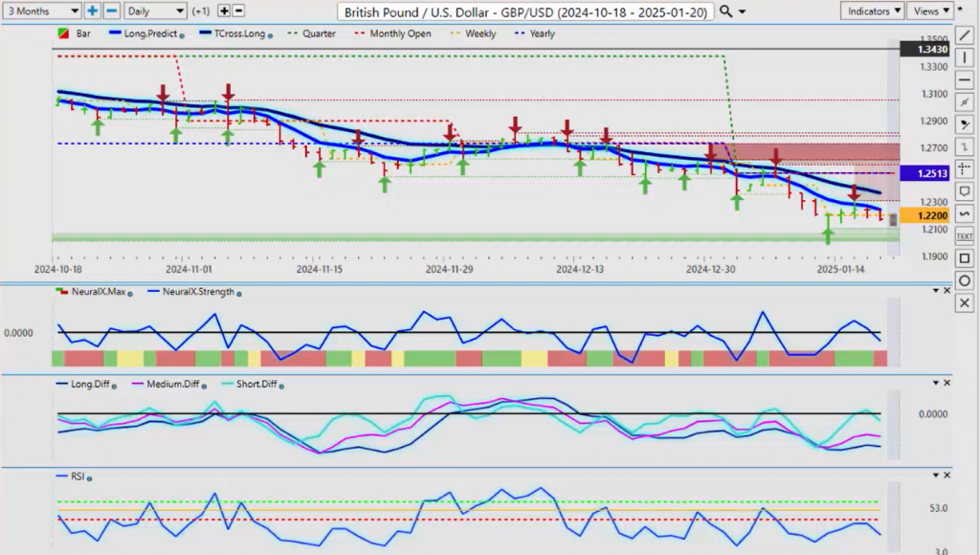Click the Bar legend color swatch

pos(63,33)
